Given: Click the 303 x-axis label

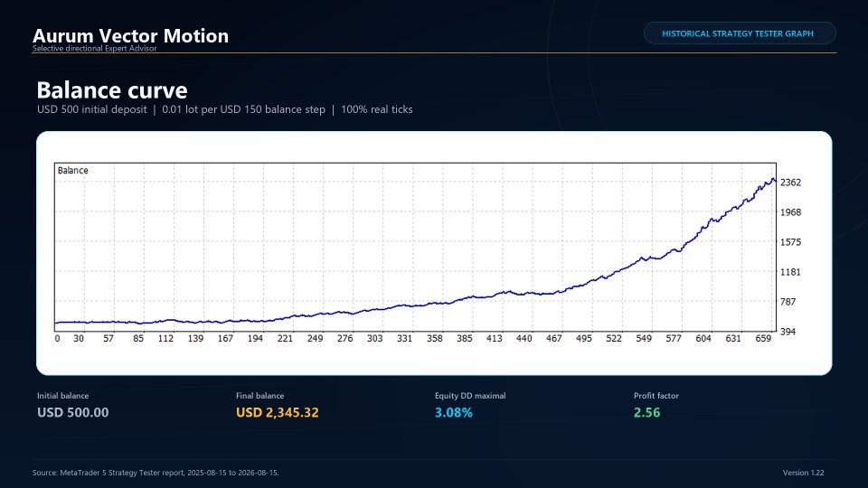Looking at the screenshot, I should pyautogui.click(x=374, y=339).
